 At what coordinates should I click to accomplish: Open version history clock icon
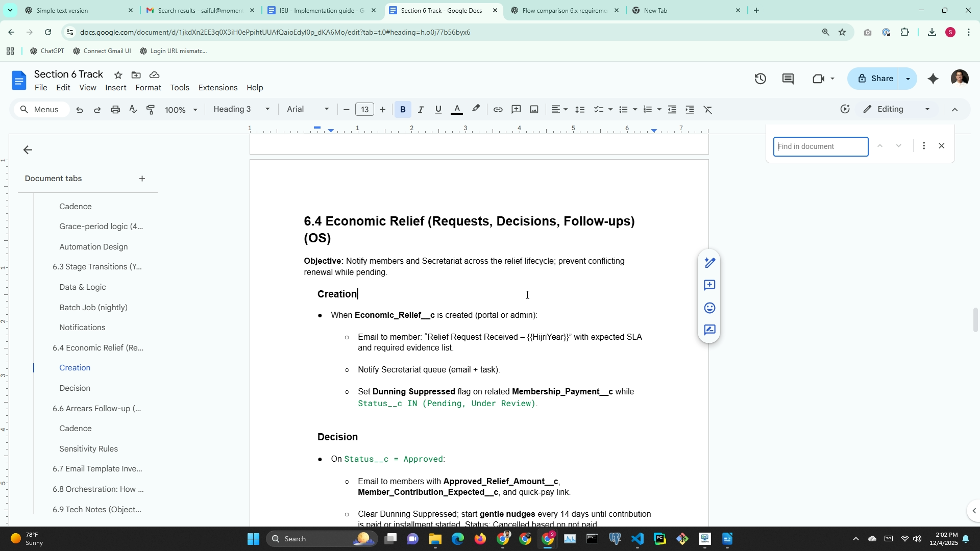coord(760,79)
